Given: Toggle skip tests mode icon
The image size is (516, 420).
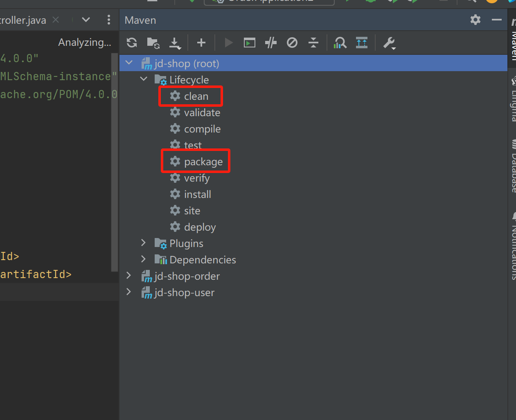Looking at the screenshot, I should (292, 43).
